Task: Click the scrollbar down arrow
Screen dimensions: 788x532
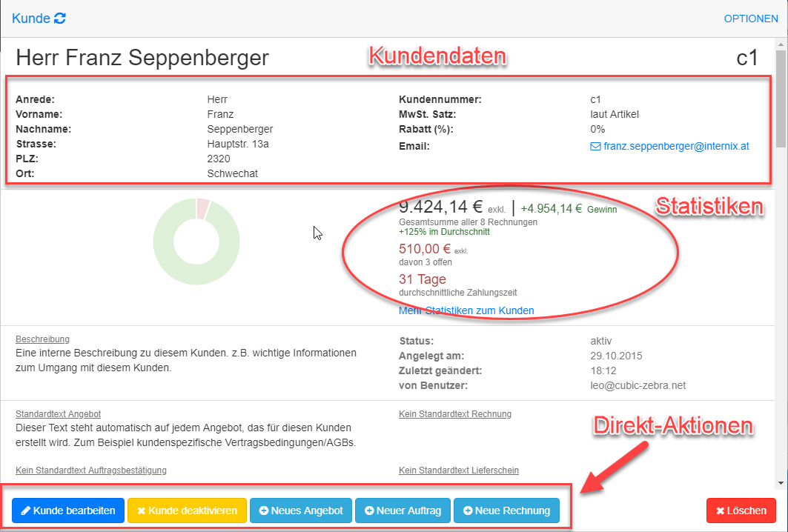Action: coord(781,483)
